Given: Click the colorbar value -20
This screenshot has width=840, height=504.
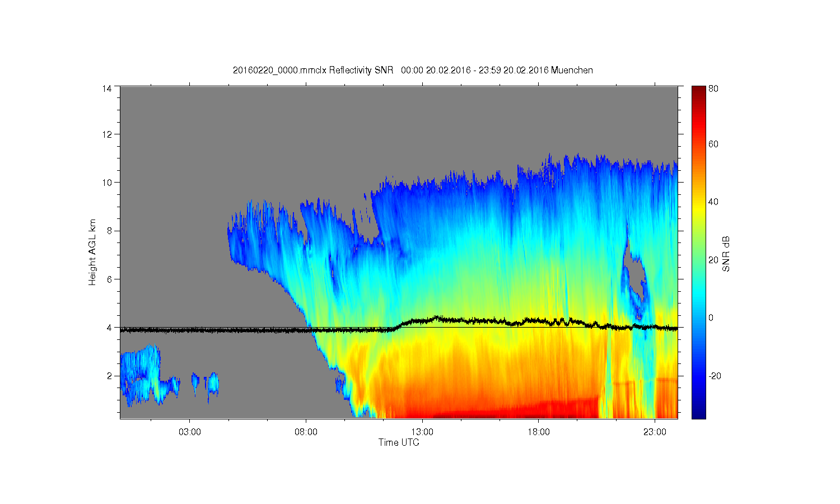Looking at the screenshot, I should 715,376.
